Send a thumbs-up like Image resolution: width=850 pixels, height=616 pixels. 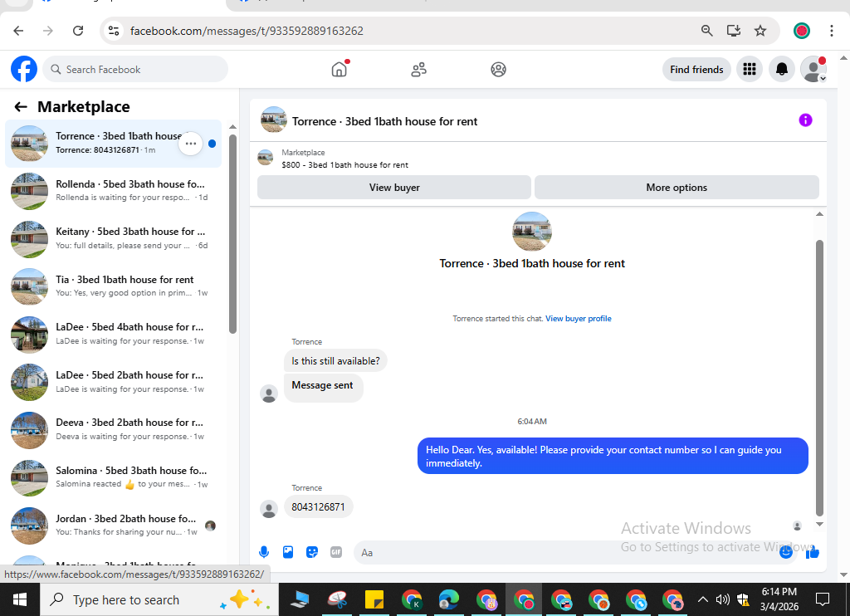(812, 553)
